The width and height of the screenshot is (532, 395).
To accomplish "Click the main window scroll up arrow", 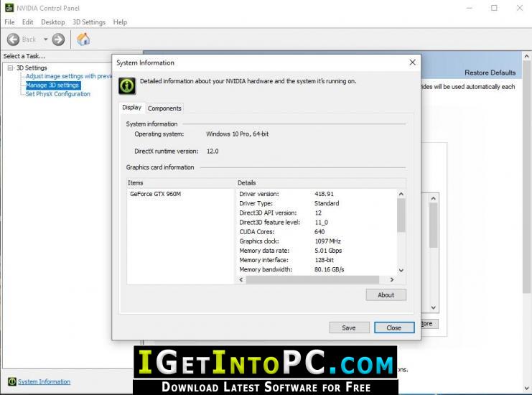I will pyautogui.click(x=526, y=56).
